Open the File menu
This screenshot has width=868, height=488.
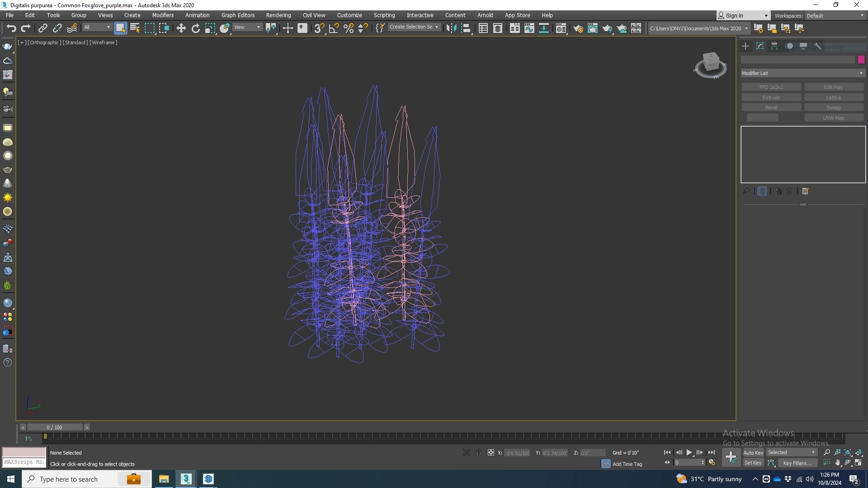tap(9, 15)
